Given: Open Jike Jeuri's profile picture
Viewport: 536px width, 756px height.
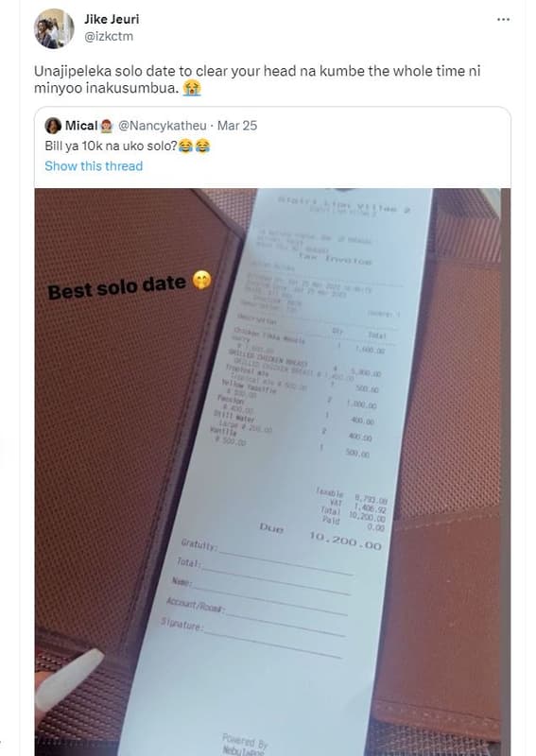Looking at the screenshot, I should (x=54, y=28).
